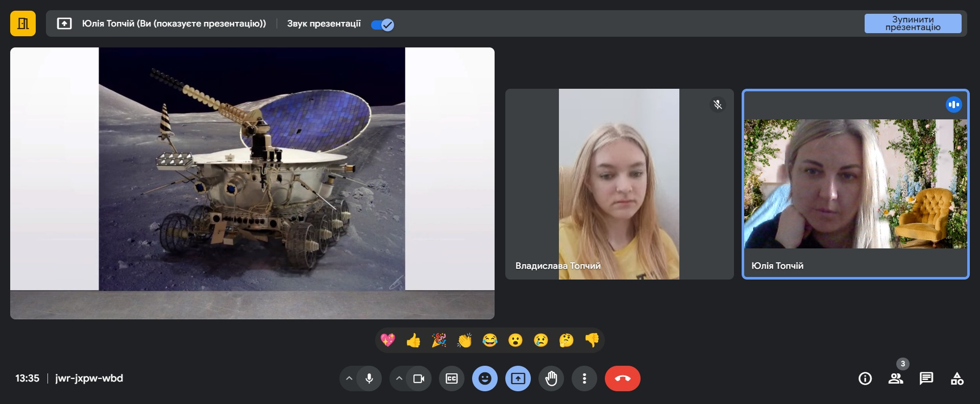Expand video settings arrow next to camera
980x404 pixels.
point(399,378)
